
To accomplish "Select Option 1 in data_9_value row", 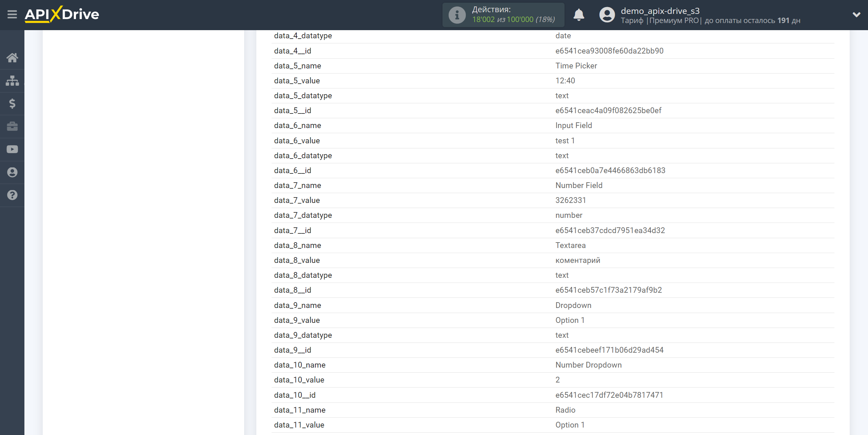I will point(570,320).
